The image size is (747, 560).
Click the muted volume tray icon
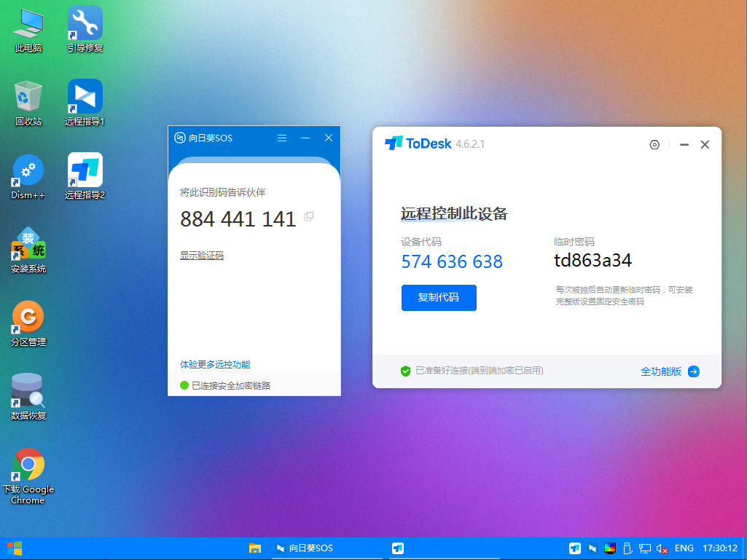[662, 548]
